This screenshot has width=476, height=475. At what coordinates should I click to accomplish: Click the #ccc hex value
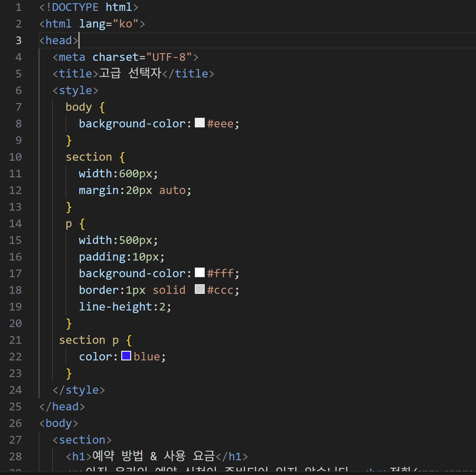point(220,290)
